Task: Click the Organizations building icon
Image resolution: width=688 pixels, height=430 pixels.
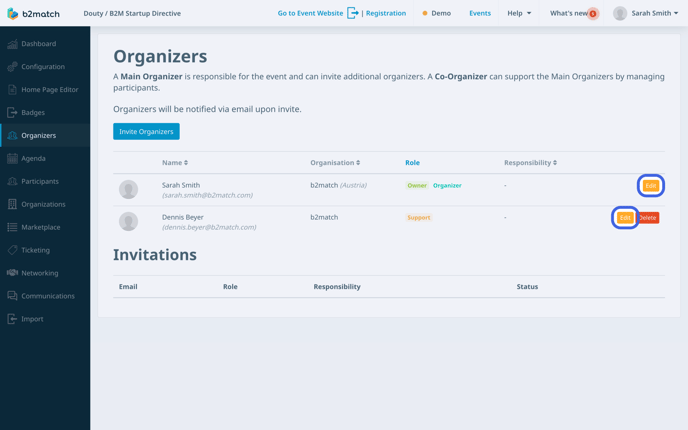Action: click(x=12, y=204)
